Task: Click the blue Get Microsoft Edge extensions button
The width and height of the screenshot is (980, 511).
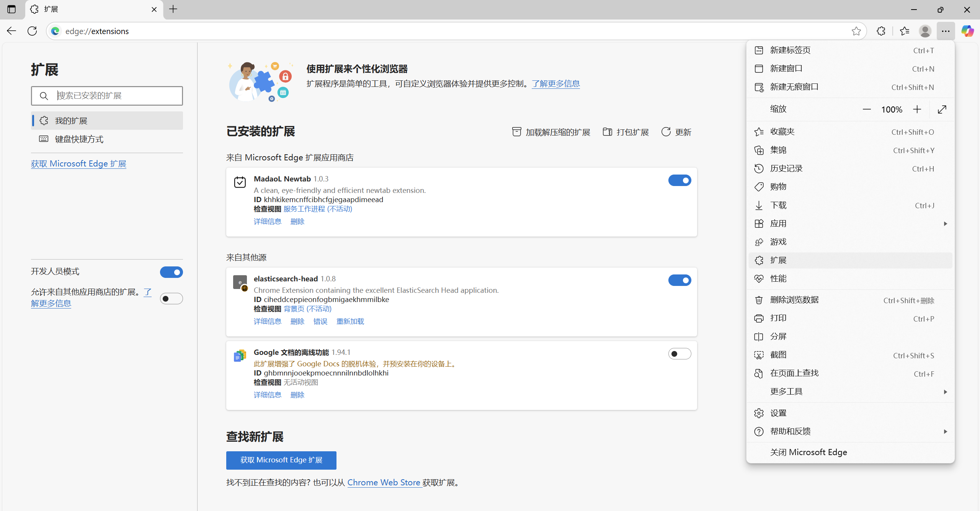Action: point(281,460)
